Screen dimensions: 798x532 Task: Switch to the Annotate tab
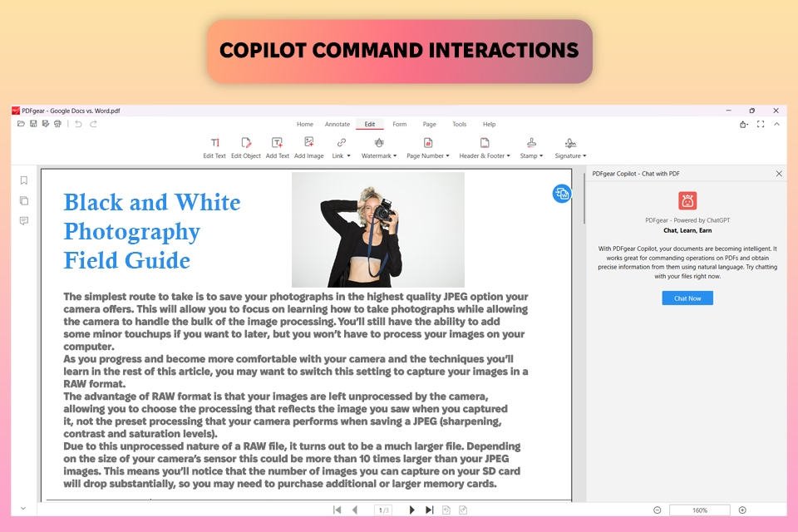coord(337,124)
